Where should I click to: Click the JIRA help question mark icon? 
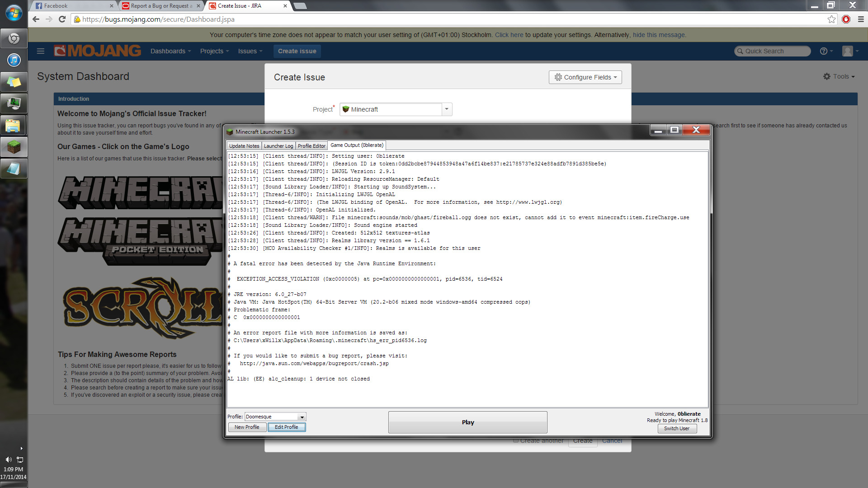click(824, 51)
